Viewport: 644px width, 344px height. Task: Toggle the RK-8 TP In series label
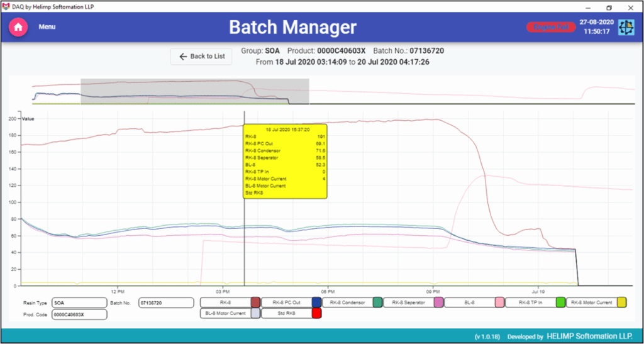click(530, 302)
